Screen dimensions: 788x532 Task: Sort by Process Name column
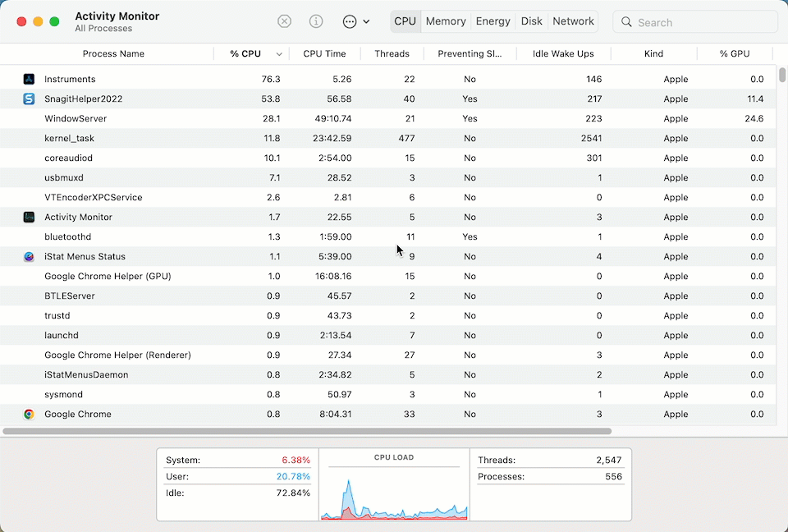(113, 54)
